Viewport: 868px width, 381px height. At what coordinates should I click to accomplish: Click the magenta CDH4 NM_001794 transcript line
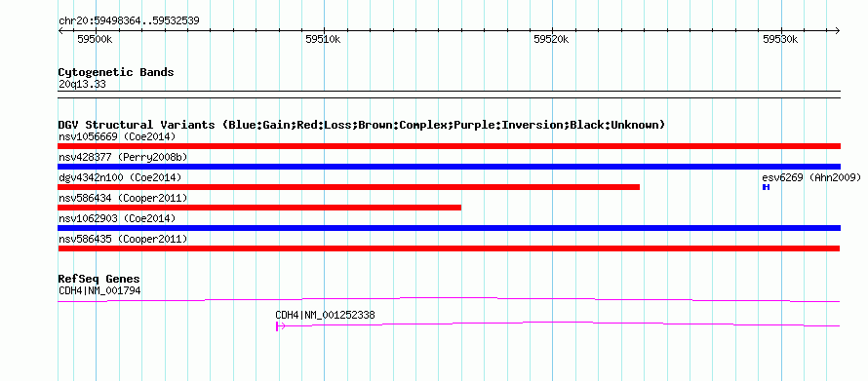click(449, 300)
